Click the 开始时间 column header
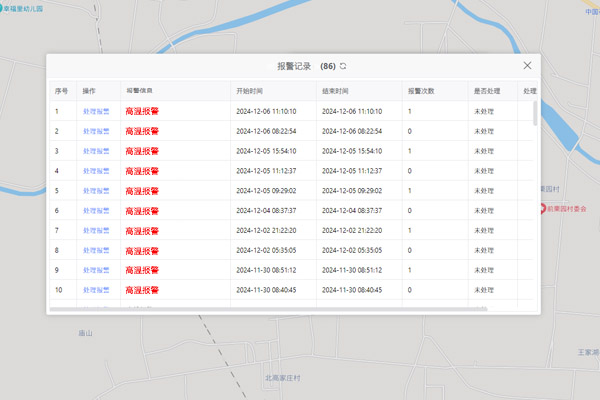 pos(250,91)
